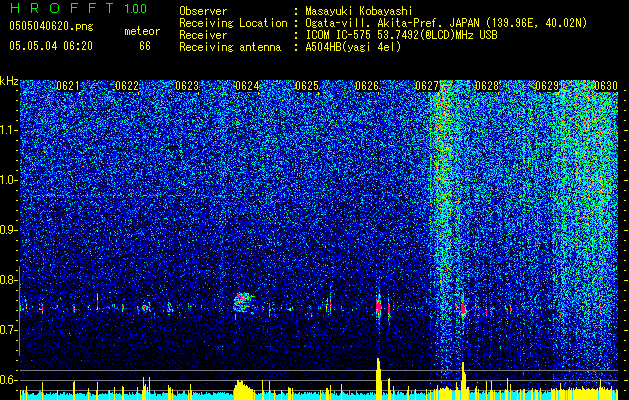Select the observer name Masayuki Kobayashi
The width and height of the screenshot is (629, 400).
pyautogui.click(x=359, y=11)
